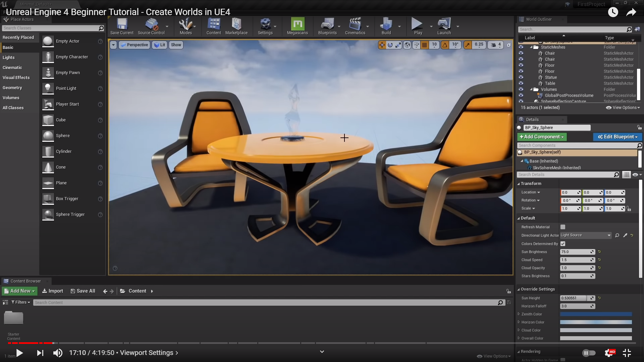
Task: Click the Add Component button
Action: 542,137
